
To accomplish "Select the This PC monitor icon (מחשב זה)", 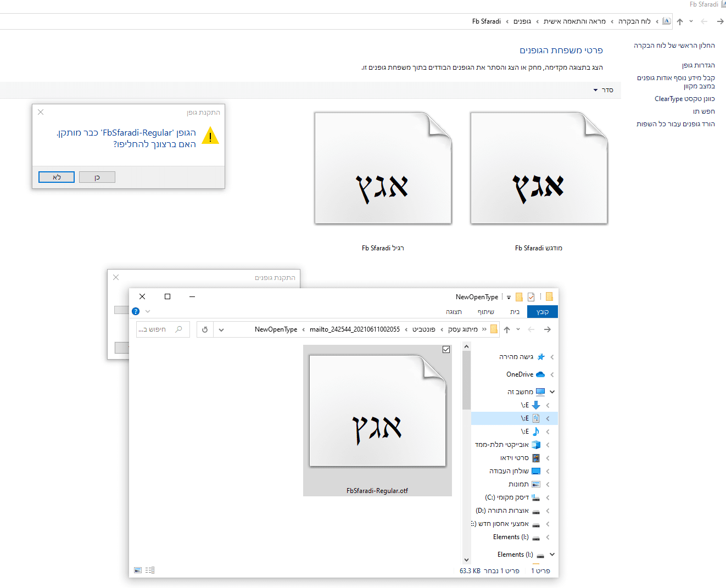I will click(x=540, y=392).
